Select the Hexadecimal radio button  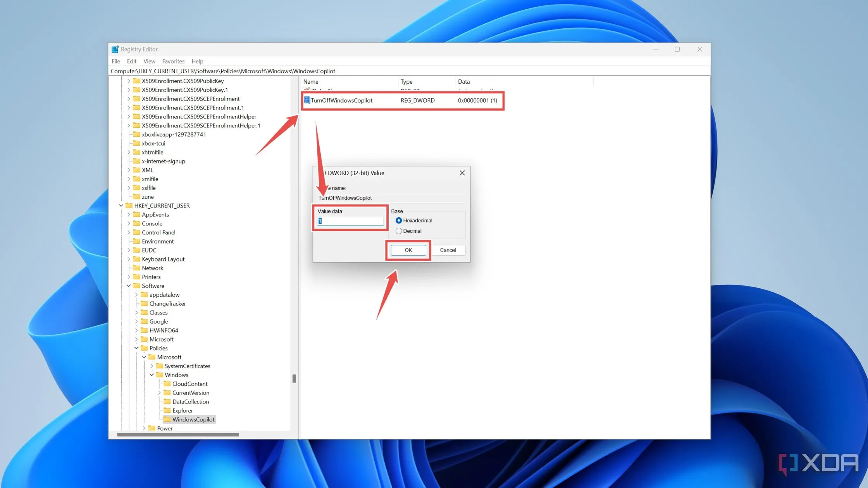(x=399, y=220)
